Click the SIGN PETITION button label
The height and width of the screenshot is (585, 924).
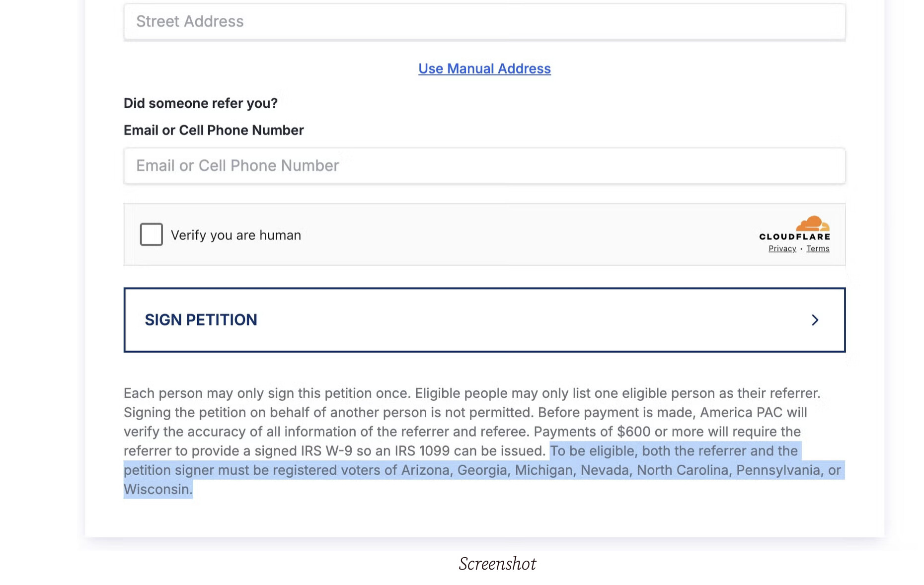click(201, 320)
